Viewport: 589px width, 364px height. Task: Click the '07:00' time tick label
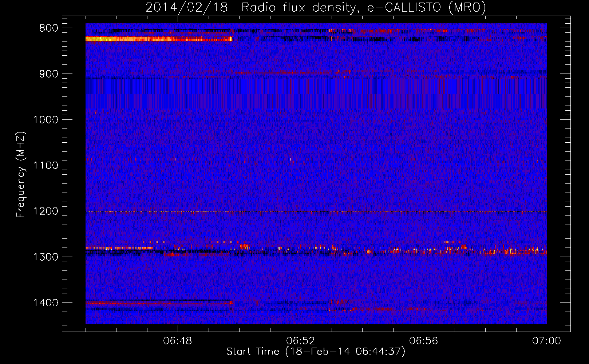(x=546, y=341)
